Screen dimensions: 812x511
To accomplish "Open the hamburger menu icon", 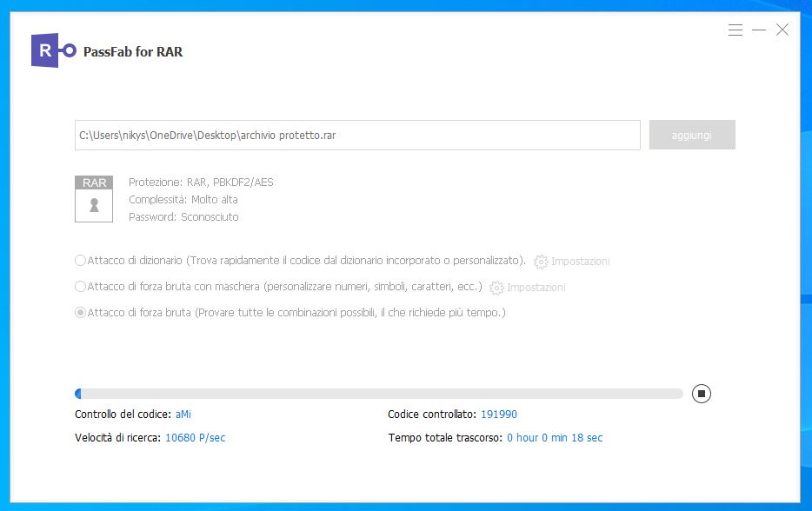I will 735,30.
